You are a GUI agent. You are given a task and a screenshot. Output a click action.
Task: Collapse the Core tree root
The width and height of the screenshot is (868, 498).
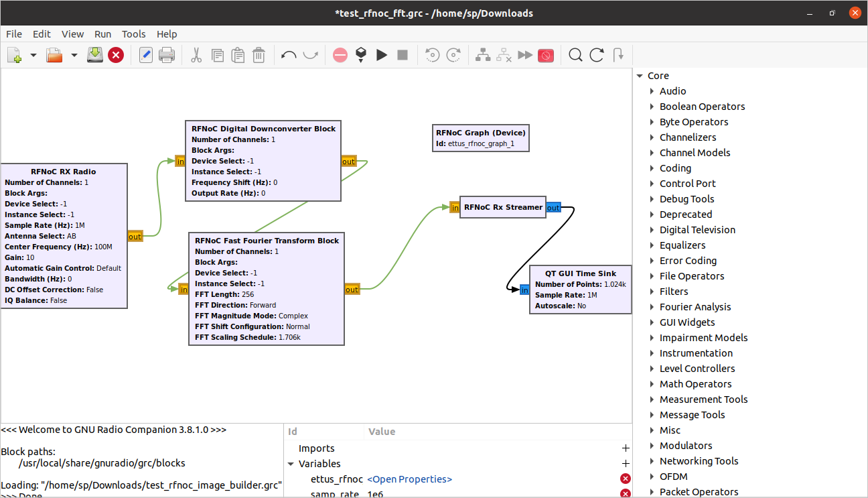click(x=640, y=76)
